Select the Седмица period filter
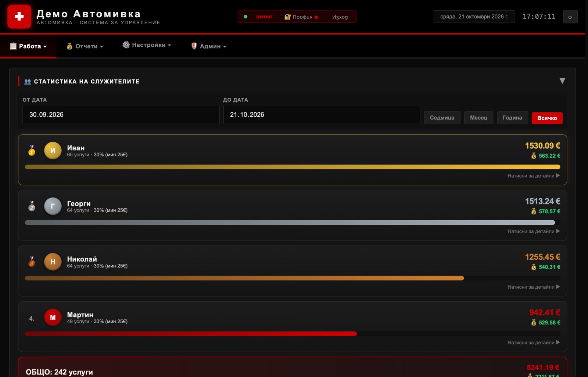Screen dimensions: 588x377 click(x=442, y=118)
